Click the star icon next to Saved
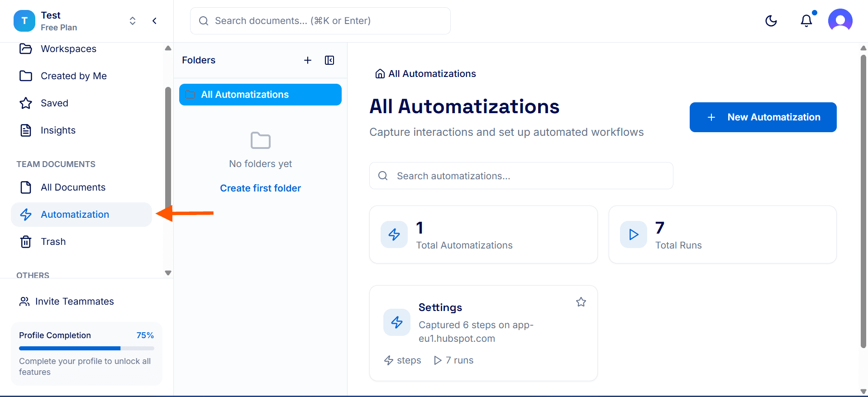868x397 pixels. 26,103
